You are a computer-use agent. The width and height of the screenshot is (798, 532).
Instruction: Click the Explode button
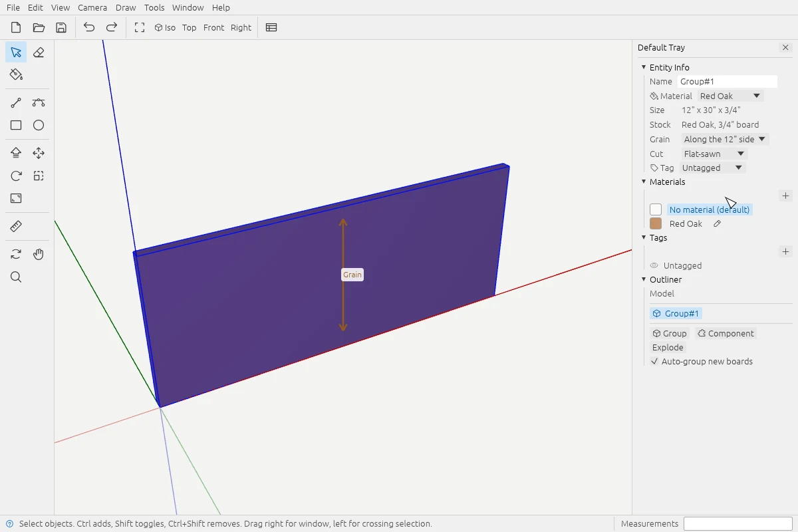[668, 348]
